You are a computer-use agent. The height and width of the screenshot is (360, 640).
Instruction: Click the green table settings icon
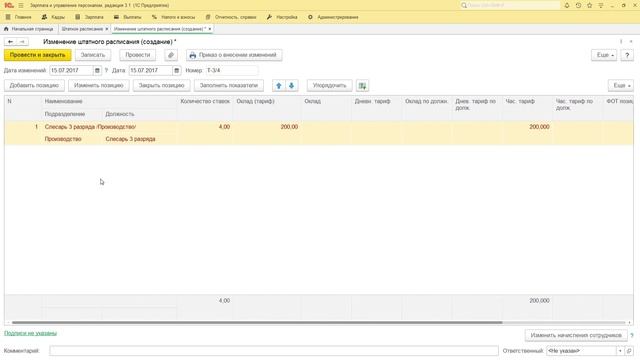pos(362,85)
